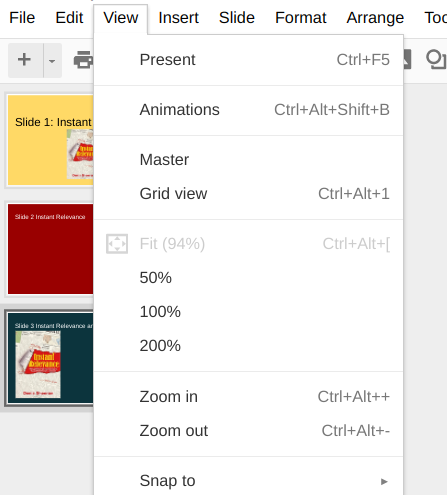Click the print icon in toolbar
Viewport: 447px width, 495px height.
[83, 60]
